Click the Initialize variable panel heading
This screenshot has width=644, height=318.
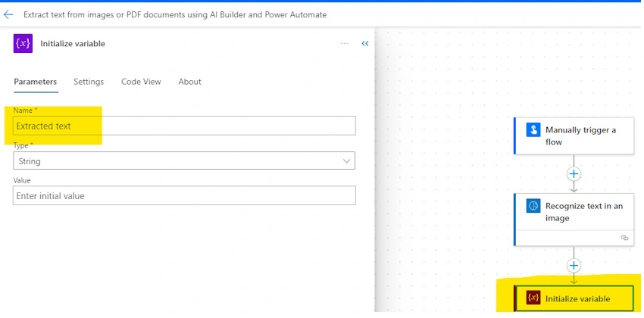[x=73, y=43]
